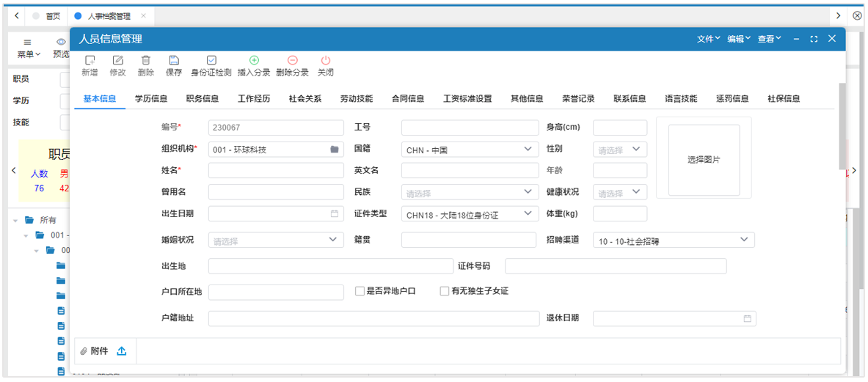Click the 附件 upload icon
Screen dimensions: 868x382
(122, 351)
